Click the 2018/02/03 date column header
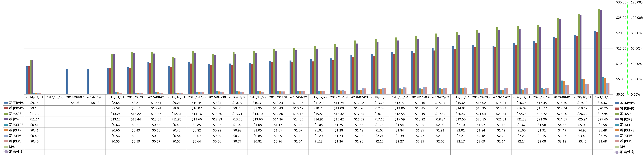Viewport: 644px width, 155px height. (359, 97)
